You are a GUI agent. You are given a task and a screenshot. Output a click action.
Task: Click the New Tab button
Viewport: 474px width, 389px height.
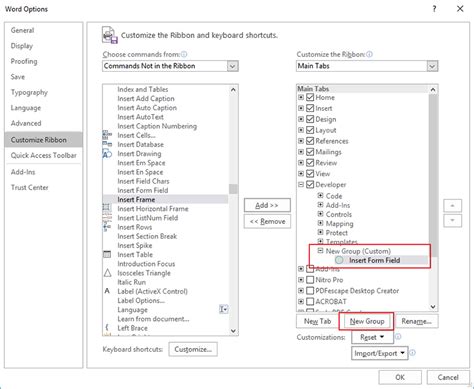click(x=317, y=321)
